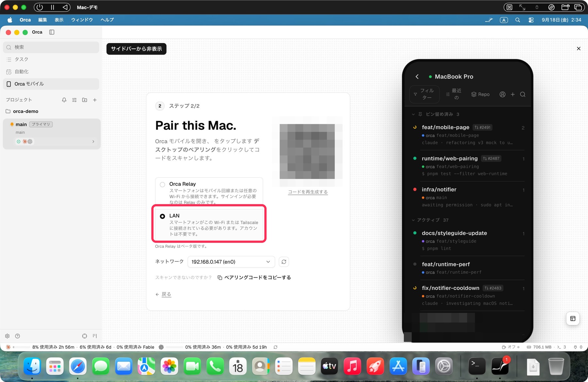
Task: Open account icon in phone preview
Action: [502, 94]
